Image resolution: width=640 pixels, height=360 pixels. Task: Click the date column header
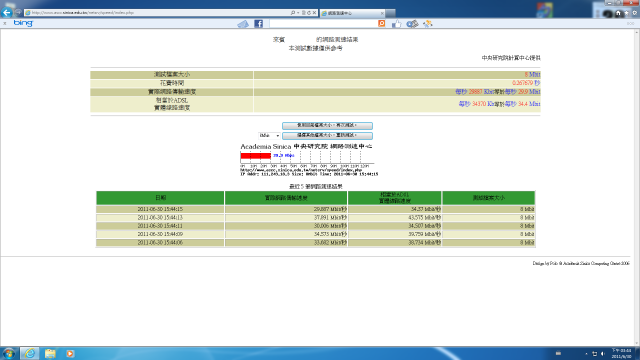pos(160,198)
